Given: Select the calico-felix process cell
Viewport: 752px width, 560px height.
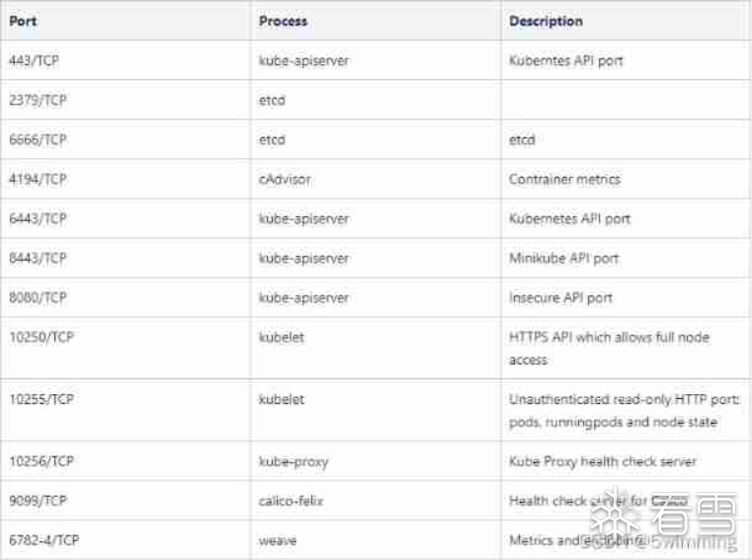Looking at the screenshot, I should tap(291, 501).
